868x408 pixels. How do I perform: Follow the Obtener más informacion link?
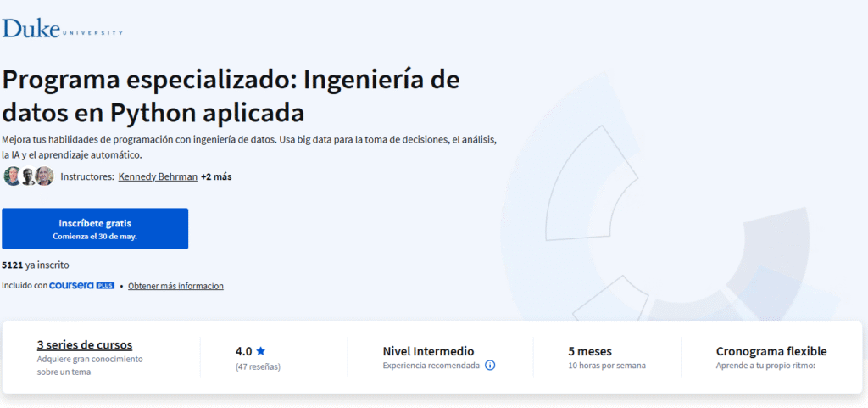pyautogui.click(x=175, y=286)
